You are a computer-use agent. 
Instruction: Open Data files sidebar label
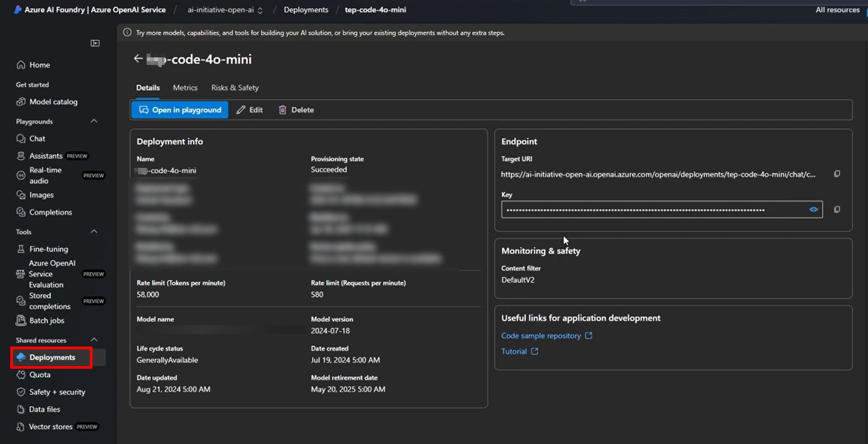pyautogui.click(x=44, y=409)
